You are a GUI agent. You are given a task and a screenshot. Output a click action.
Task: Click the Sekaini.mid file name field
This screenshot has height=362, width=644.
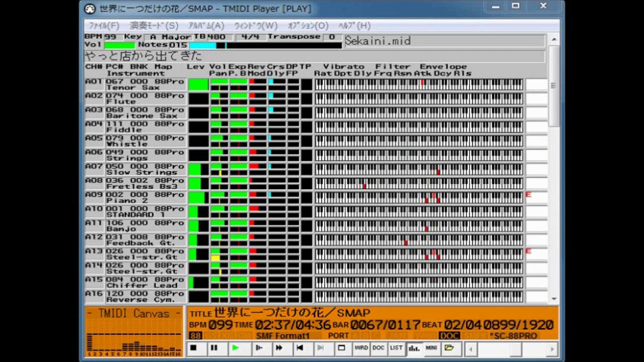click(x=444, y=41)
